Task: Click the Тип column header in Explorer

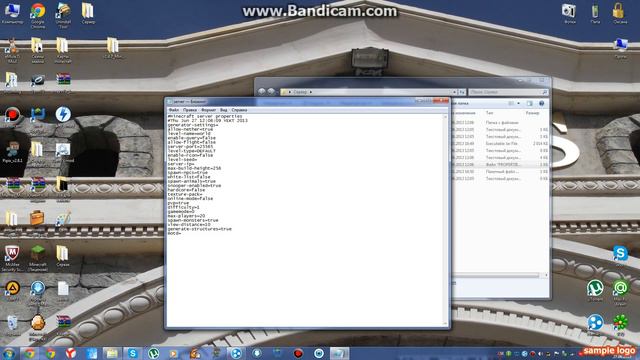Action: pyautogui.click(x=489, y=113)
